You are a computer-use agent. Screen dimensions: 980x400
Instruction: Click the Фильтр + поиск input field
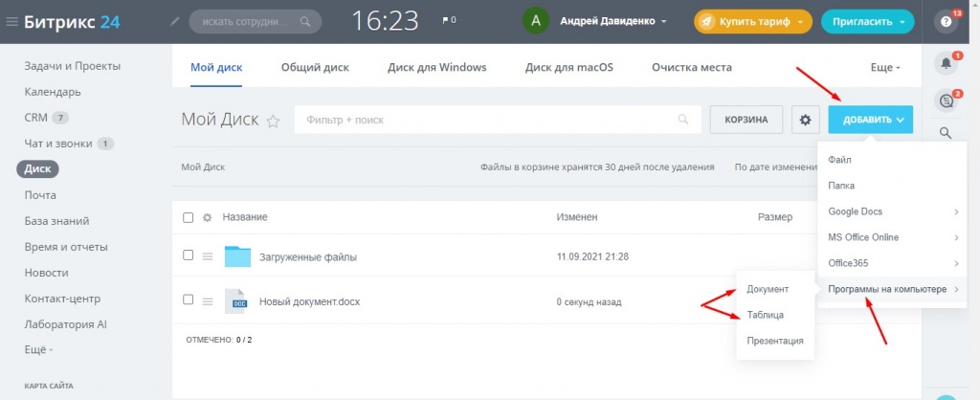click(x=498, y=120)
